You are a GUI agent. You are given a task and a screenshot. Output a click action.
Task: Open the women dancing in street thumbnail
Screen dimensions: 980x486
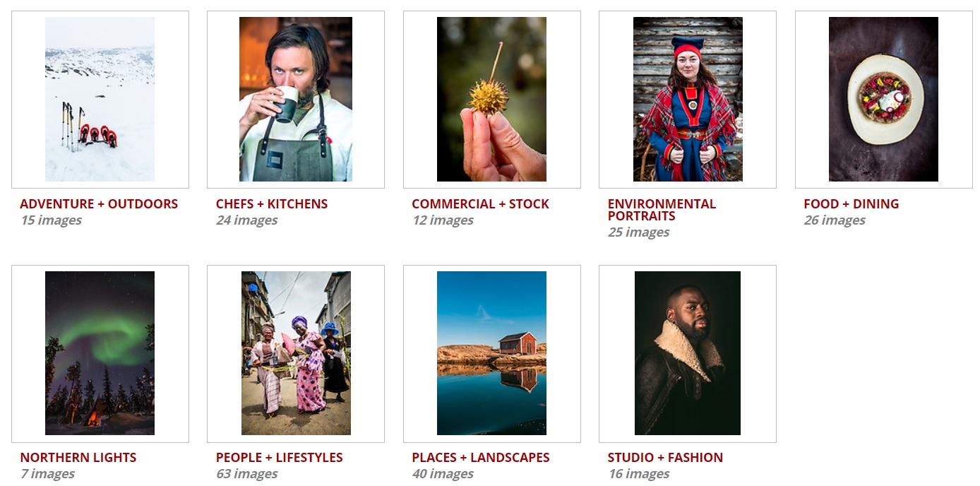(296, 353)
